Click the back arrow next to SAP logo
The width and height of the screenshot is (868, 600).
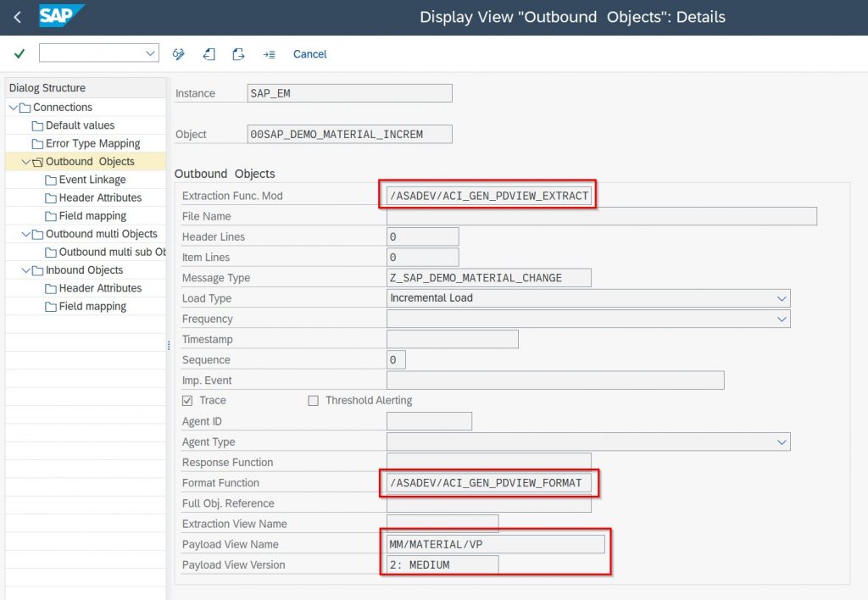pos(18,17)
